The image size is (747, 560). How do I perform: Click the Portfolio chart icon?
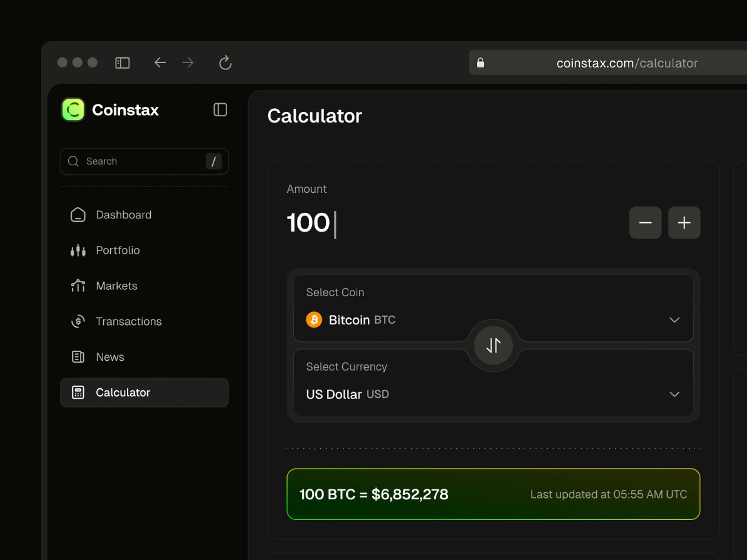click(x=78, y=251)
